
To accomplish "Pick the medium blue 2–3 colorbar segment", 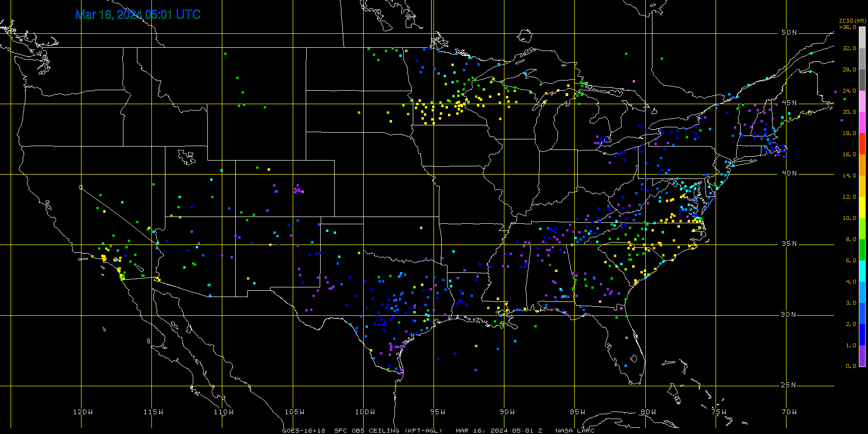I will pos(862,313).
